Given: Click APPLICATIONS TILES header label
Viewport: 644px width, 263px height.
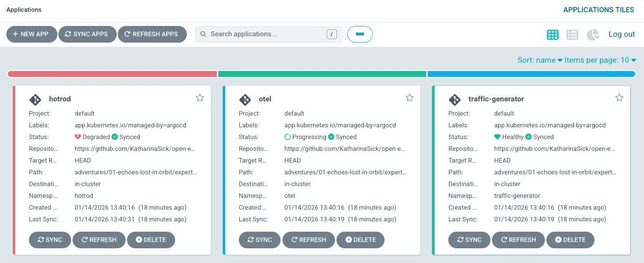Looking at the screenshot, I should (x=599, y=10).
